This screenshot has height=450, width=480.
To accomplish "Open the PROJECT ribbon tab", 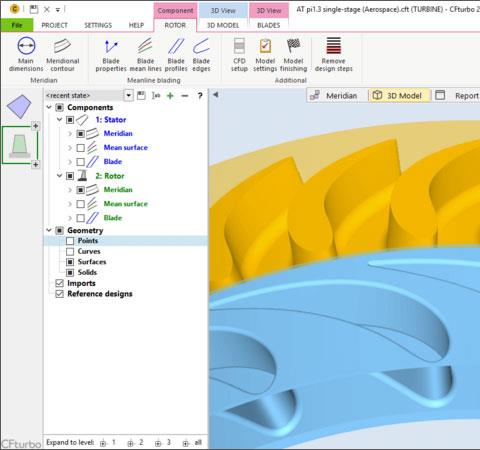I will coord(54,25).
